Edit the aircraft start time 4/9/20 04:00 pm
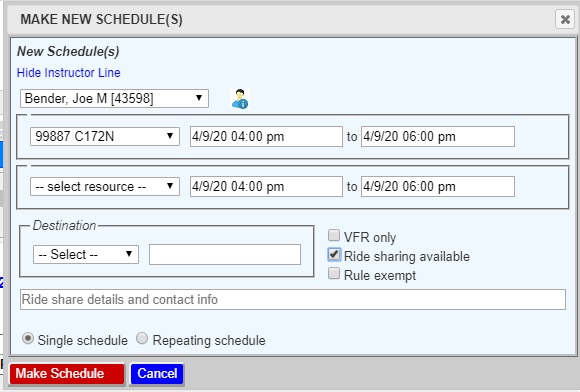 (266, 136)
